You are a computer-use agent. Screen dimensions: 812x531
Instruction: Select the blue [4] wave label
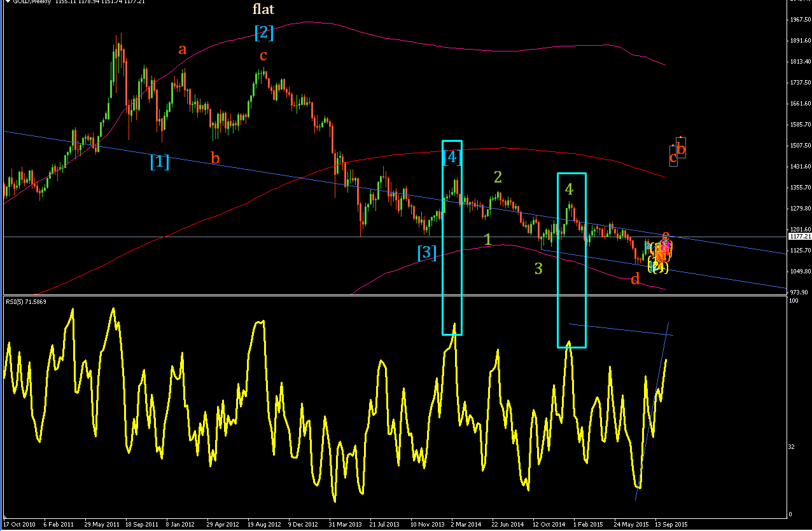452,156
